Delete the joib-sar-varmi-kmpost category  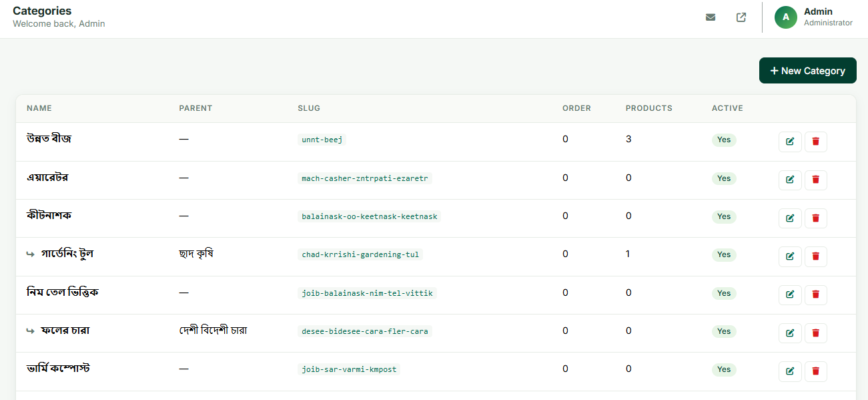coord(816,371)
